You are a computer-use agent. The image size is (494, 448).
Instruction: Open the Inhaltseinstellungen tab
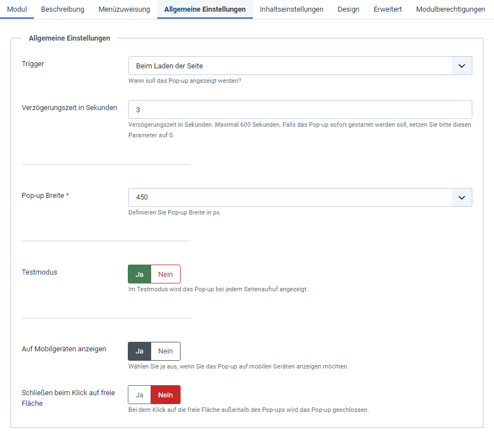pos(291,9)
